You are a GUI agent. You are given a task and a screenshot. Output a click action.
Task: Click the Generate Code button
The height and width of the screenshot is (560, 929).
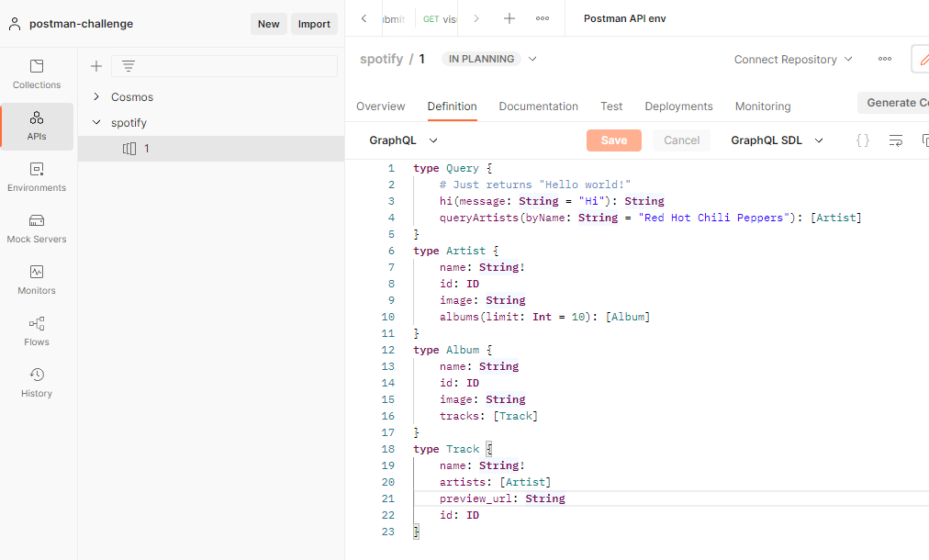[x=894, y=103]
